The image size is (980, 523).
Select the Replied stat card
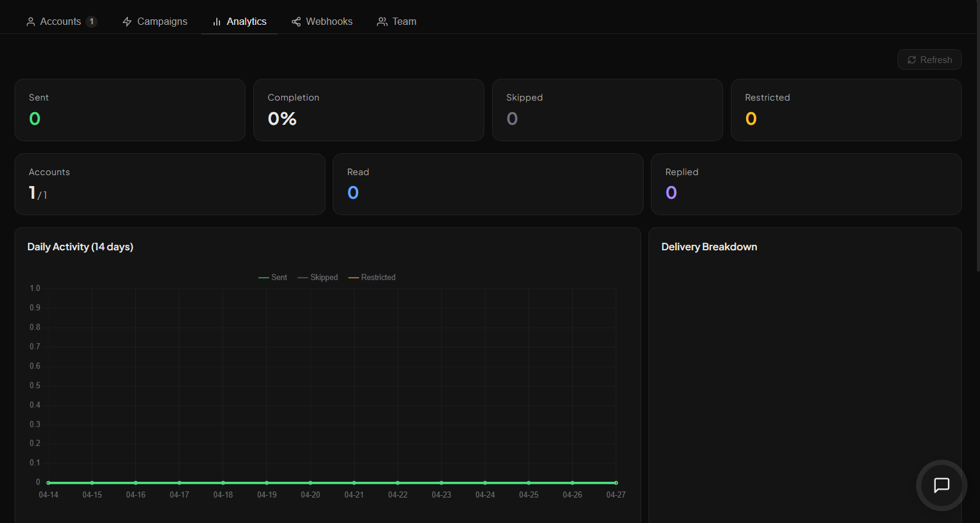pos(806,184)
